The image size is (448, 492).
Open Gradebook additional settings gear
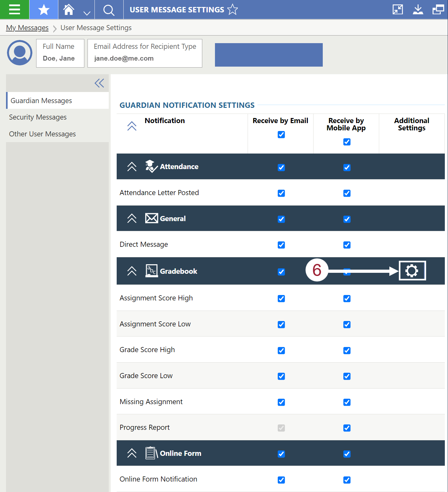(x=412, y=271)
